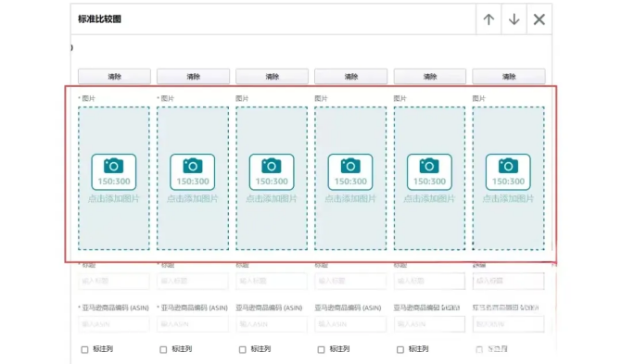Check the first column's 标注列 checkbox

[x=84, y=349]
